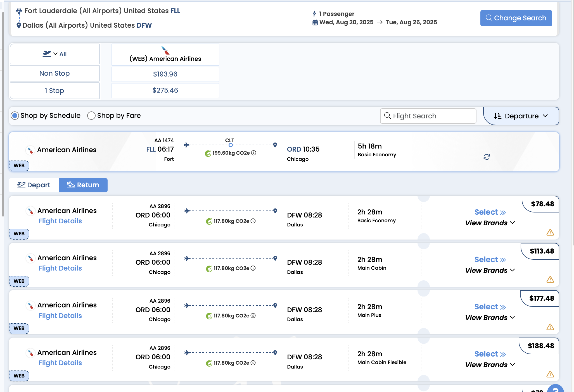Click the American Airlines logo on the AA 1474 card
The height and width of the screenshot is (392, 574).
(x=30, y=150)
